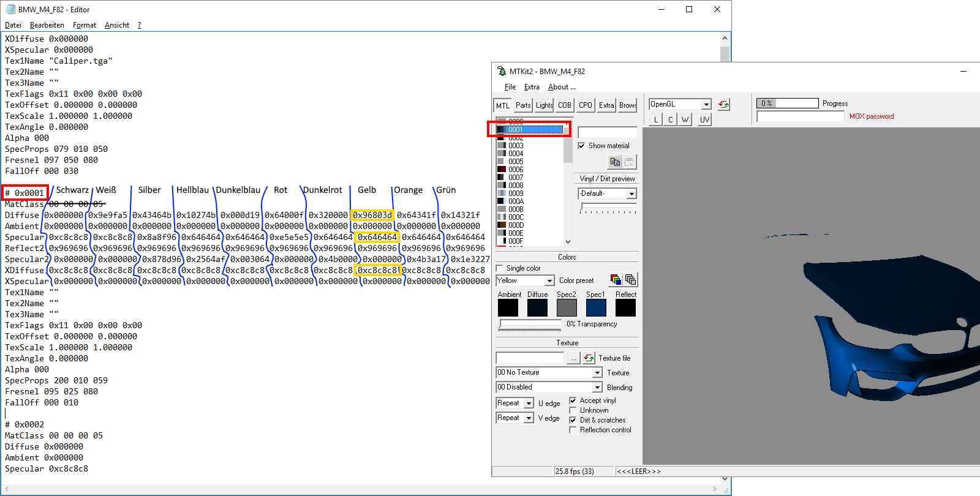Switch to the COB tab
Viewport: 980px width, 496px height.
565,105
